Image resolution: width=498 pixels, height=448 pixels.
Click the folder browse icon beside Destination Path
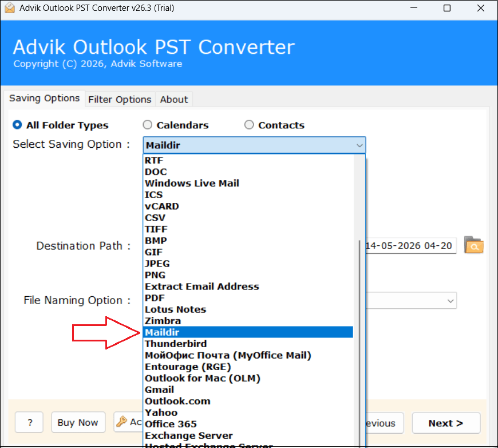tap(473, 245)
